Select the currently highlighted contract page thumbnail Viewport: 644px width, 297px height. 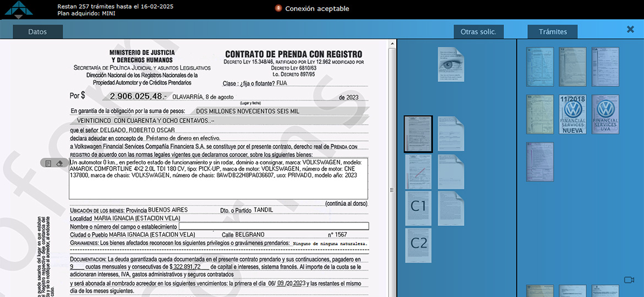[418, 134]
